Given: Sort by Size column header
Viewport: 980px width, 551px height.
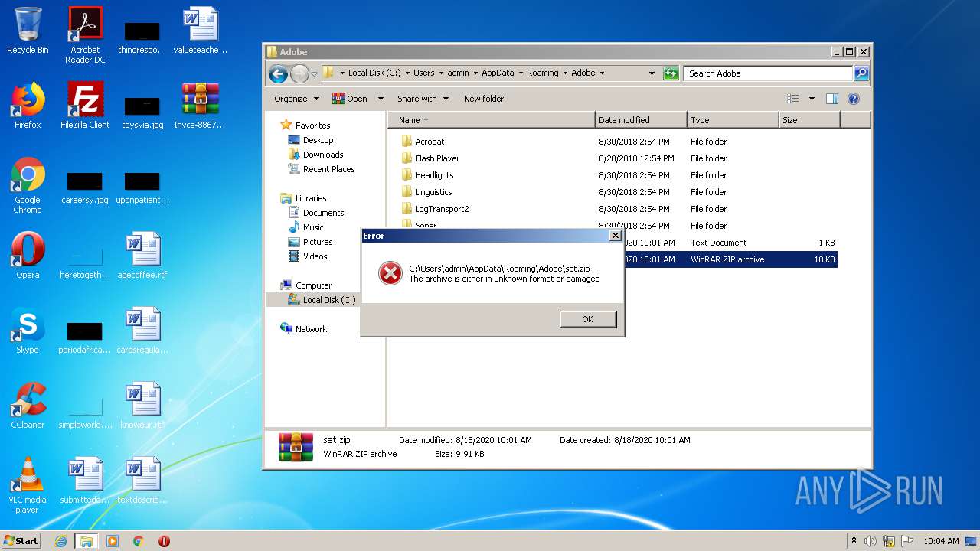Looking at the screenshot, I should (809, 120).
